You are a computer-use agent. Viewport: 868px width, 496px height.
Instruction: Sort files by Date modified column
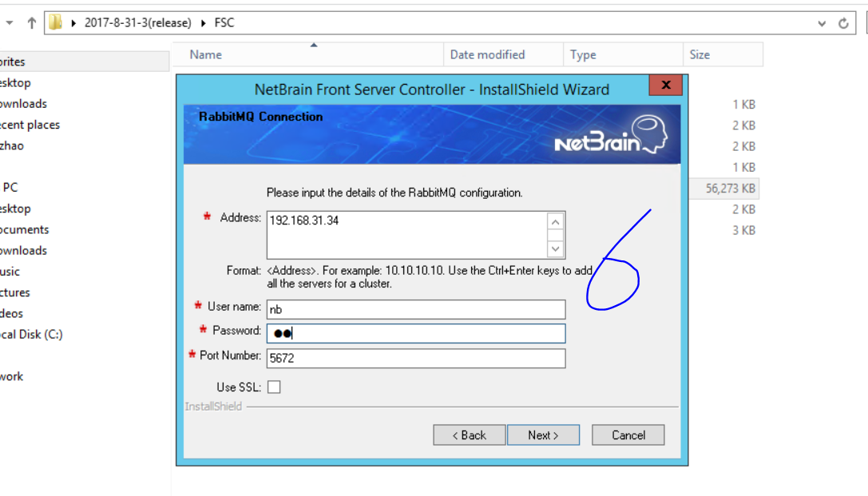(x=503, y=55)
